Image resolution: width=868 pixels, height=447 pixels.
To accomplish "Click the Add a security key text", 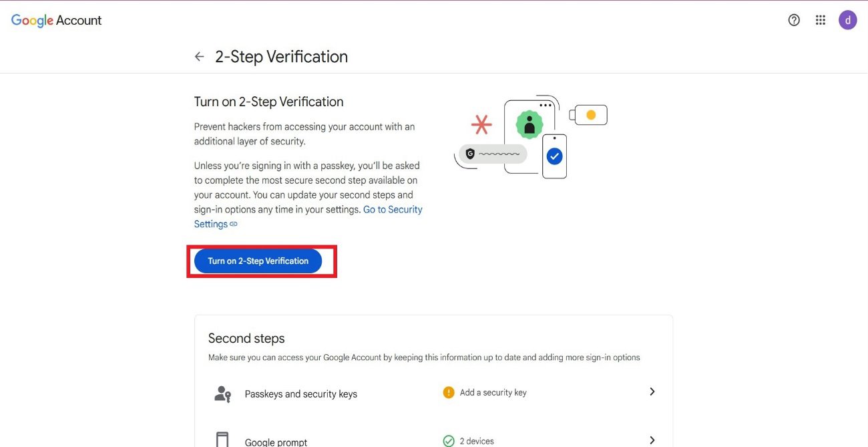I will click(493, 392).
